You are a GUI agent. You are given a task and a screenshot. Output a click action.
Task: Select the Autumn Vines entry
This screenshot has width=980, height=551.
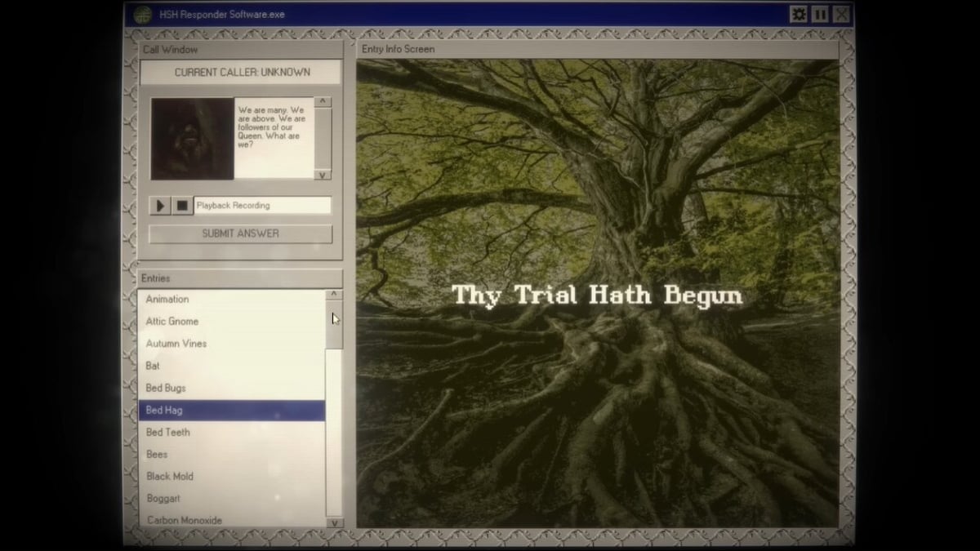(232, 344)
